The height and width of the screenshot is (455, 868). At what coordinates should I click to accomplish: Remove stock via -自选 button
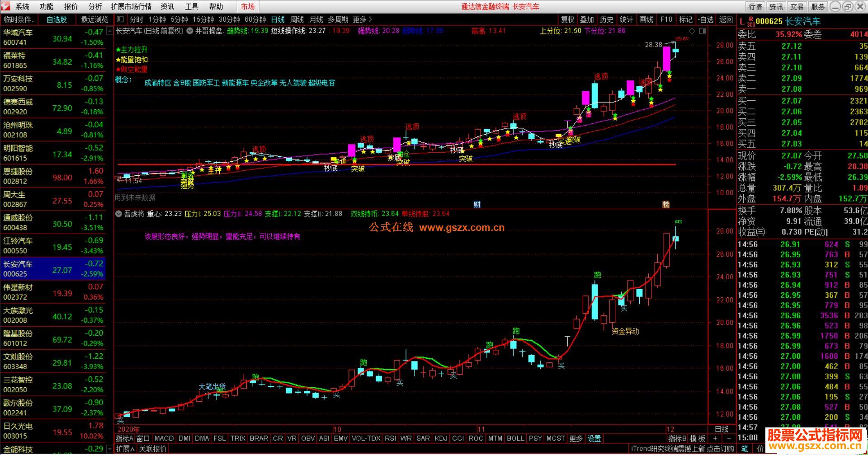coord(705,19)
